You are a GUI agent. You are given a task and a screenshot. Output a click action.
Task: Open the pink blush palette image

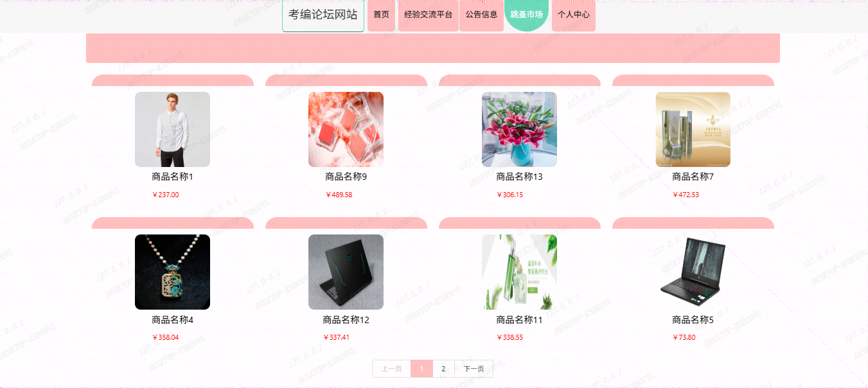point(346,129)
